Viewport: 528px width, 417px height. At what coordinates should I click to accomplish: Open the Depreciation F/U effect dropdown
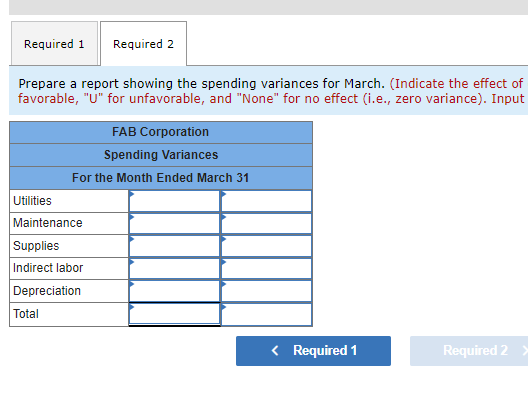pyautogui.click(x=266, y=291)
